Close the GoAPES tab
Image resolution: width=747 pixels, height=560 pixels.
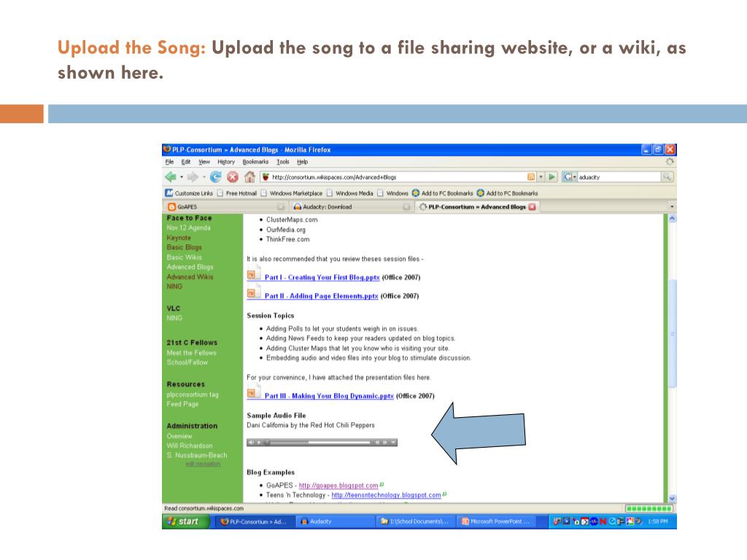coord(281,206)
